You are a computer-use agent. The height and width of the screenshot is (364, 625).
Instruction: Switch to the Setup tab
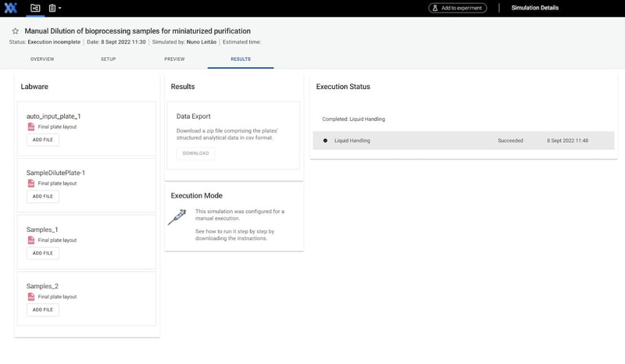click(108, 59)
